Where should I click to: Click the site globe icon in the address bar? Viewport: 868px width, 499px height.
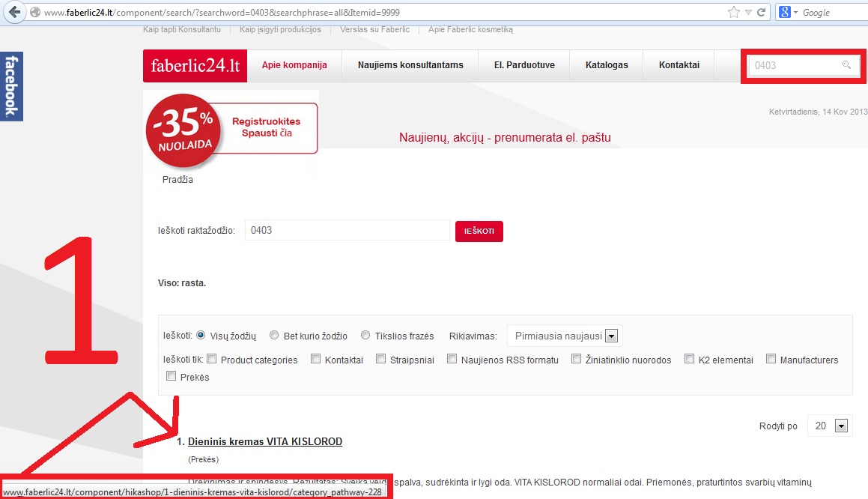35,12
